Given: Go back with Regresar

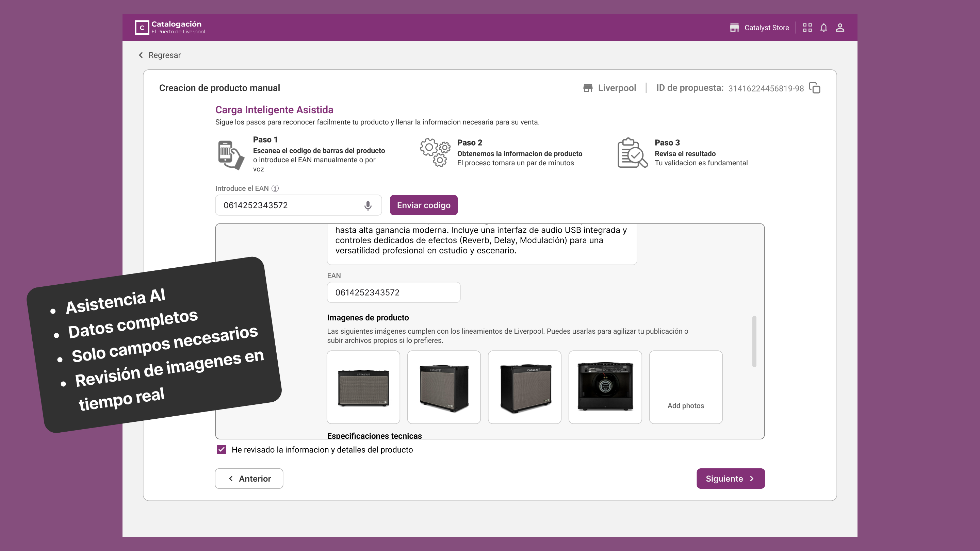Looking at the screenshot, I should point(159,55).
